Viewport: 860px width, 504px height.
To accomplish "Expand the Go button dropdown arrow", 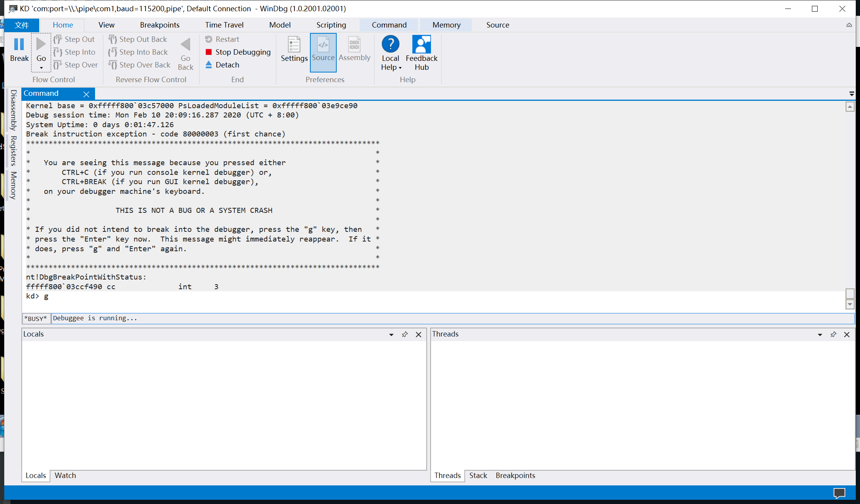I will tap(41, 68).
